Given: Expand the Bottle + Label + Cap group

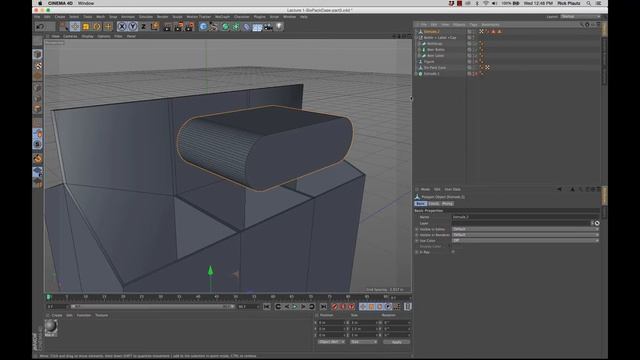Looking at the screenshot, I should point(416,38).
